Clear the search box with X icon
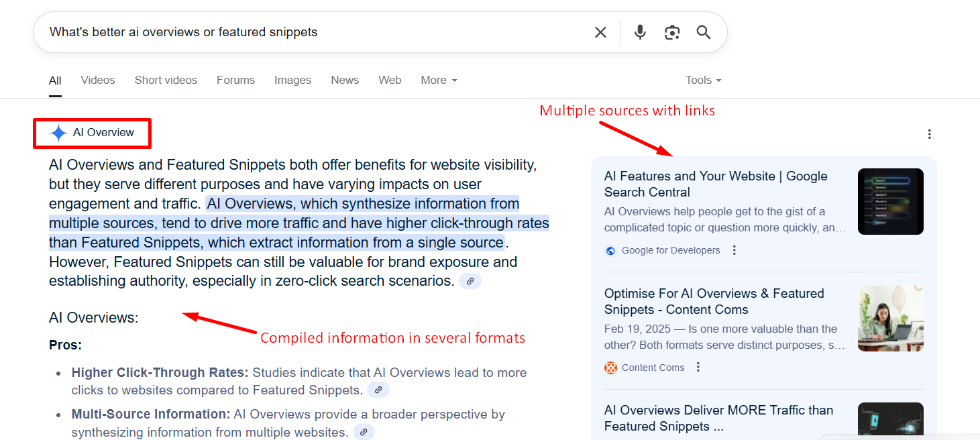The image size is (980, 440). tap(600, 32)
